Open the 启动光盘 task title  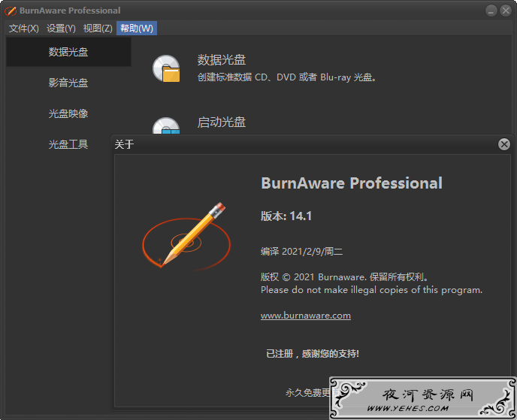222,122
